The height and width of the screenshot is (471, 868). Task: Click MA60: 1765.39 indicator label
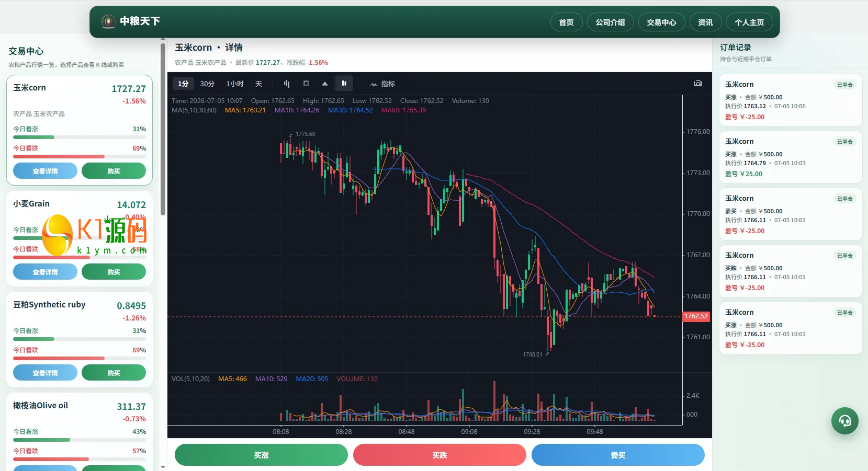[x=403, y=110]
